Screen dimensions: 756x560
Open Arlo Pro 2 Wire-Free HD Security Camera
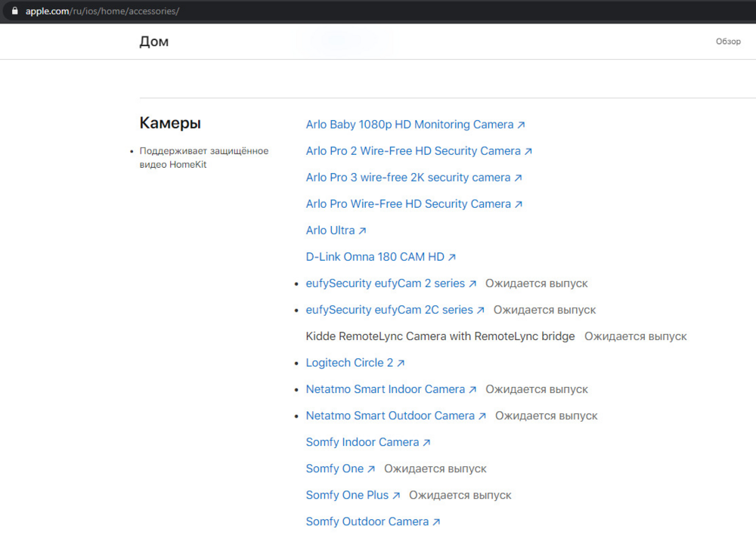pos(419,151)
